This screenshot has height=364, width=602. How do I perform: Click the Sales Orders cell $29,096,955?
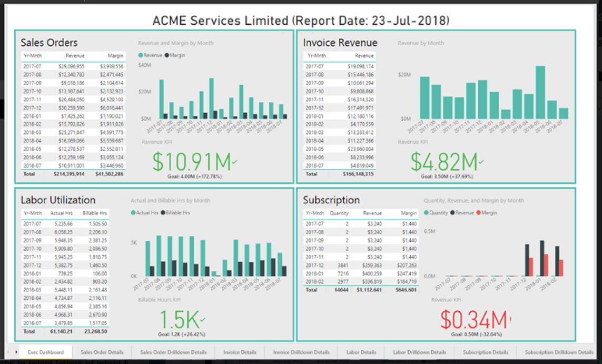coord(72,66)
